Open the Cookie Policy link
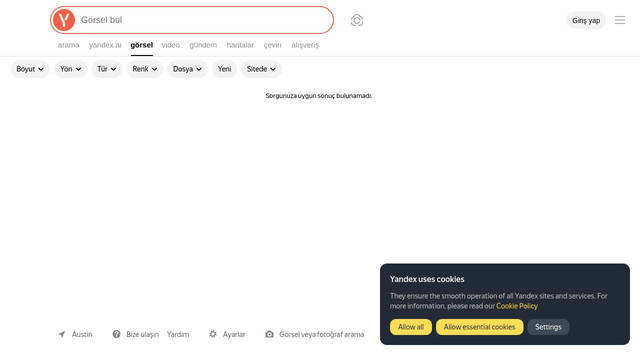 point(517,306)
